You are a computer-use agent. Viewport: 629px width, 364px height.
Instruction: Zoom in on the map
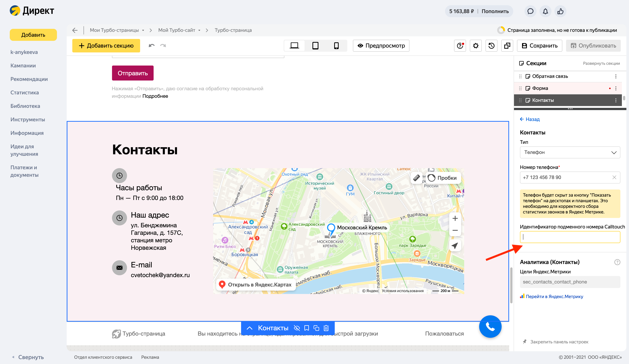pyautogui.click(x=455, y=218)
